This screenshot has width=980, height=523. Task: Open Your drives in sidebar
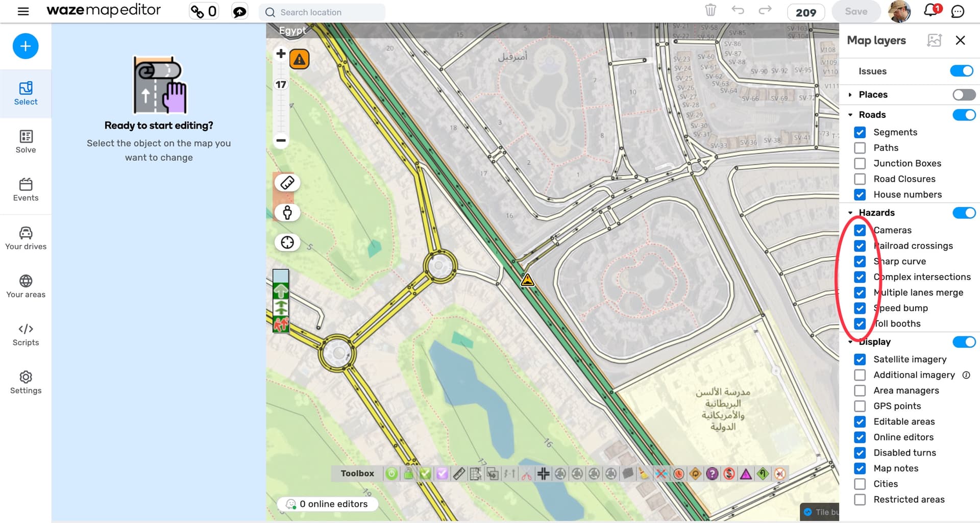pos(26,238)
